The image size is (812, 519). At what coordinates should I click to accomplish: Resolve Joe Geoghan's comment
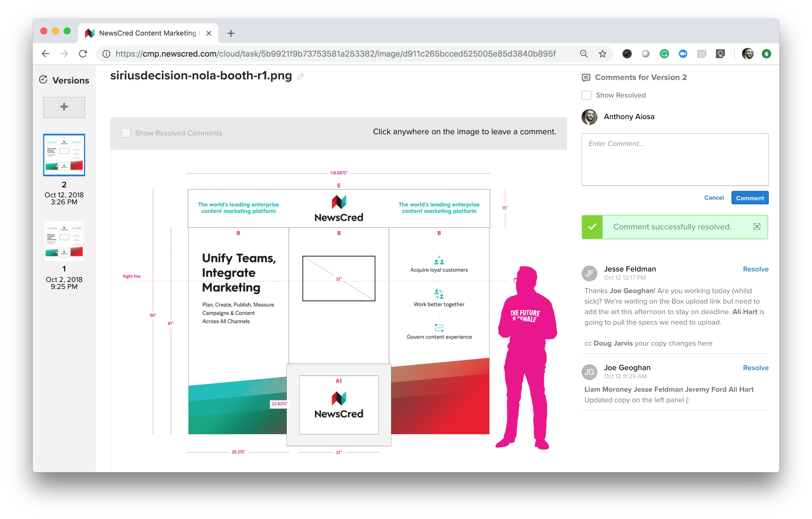pos(755,368)
